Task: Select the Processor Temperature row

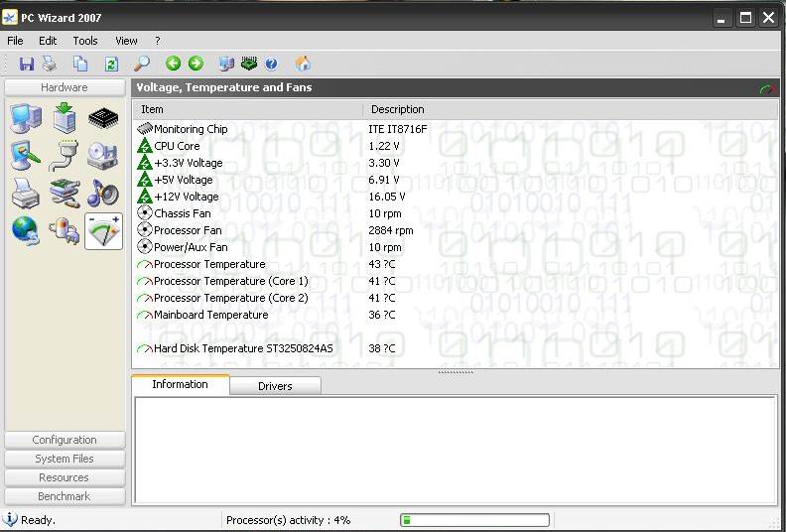Action: (456, 264)
